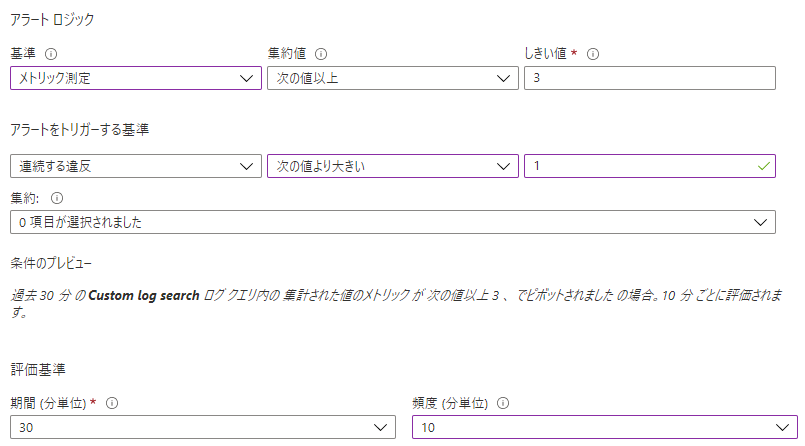Show info tooltip next to 集約: label
805x446 pixels.
point(57,198)
